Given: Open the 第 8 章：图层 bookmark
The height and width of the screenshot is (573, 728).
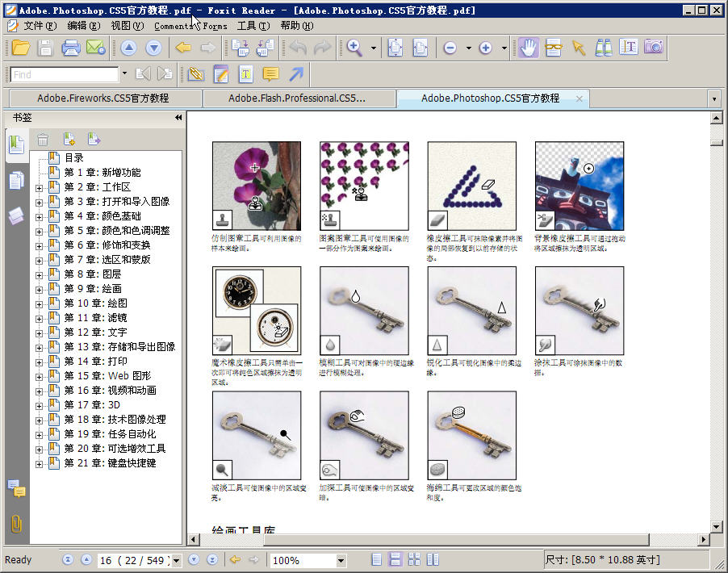Looking at the screenshot, I should coord(93,274).
